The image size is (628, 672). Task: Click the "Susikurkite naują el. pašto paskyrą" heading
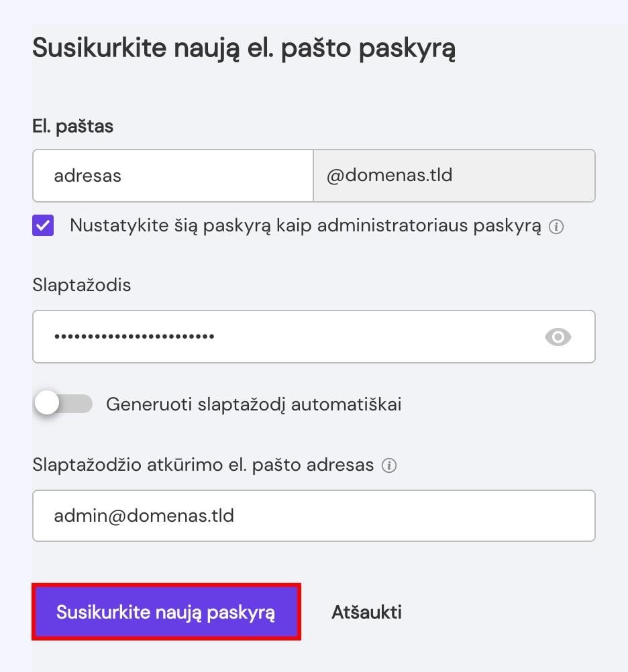coord(244,50)
